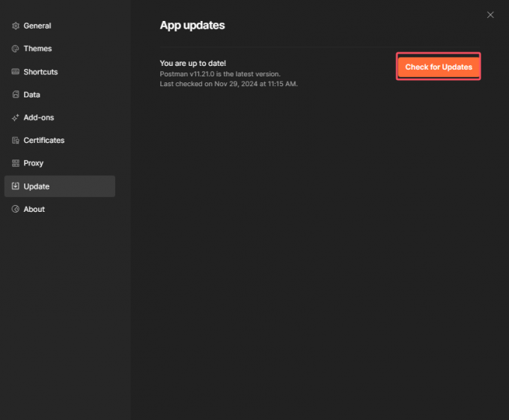Click the Proxy server icon
This screenshot has width=509, height=420.
pyautogui.click(x=15, y=163)
